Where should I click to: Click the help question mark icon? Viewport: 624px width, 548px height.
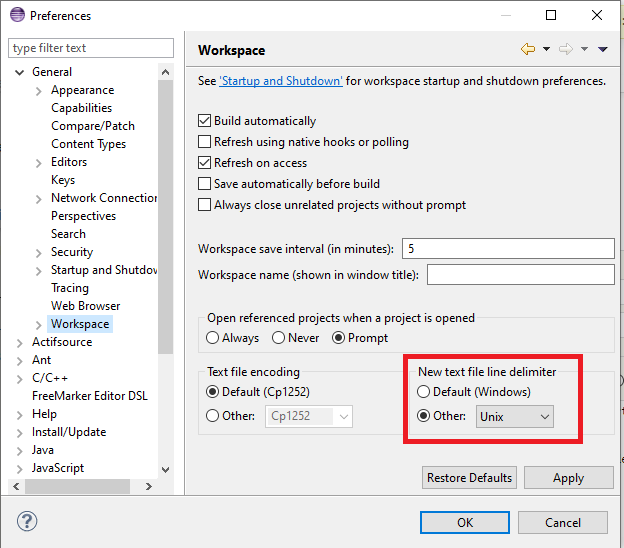click(28, 521)
